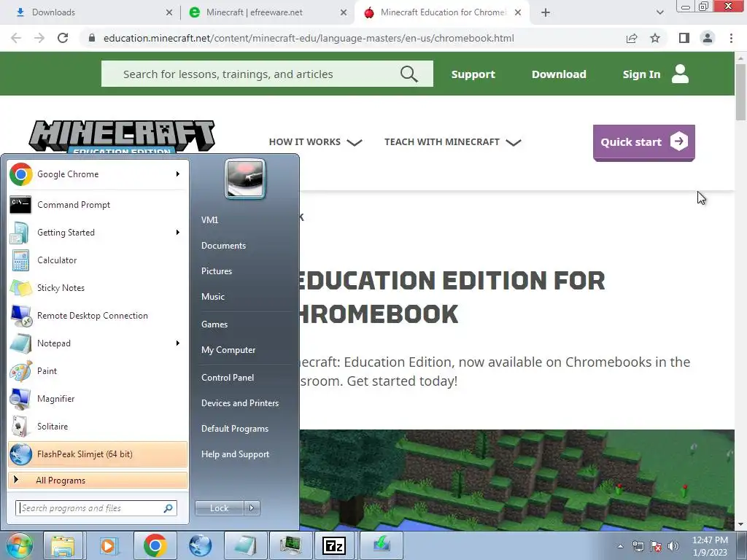Launch FlashPeak Slimjet (64 bit)
This screenshot has height=560, width=747.
(97, 454)
